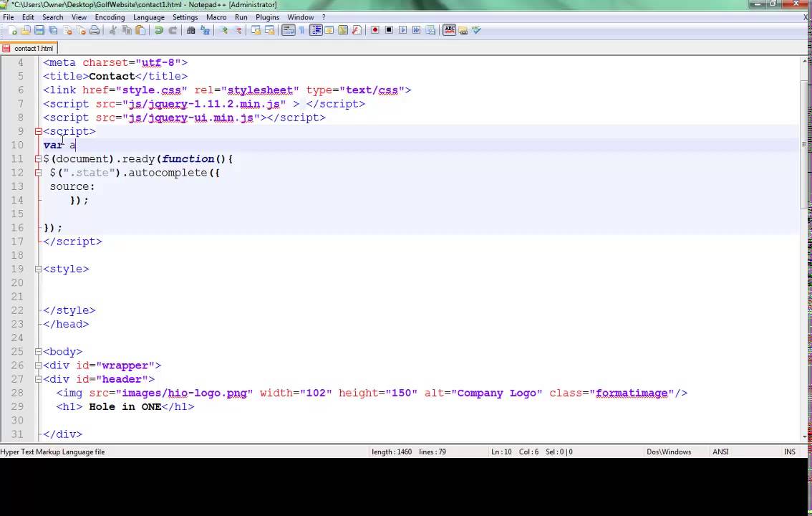Start macro recording with the red dot icon
This screenshot has width=812, height=516.
tap(375, 31)
